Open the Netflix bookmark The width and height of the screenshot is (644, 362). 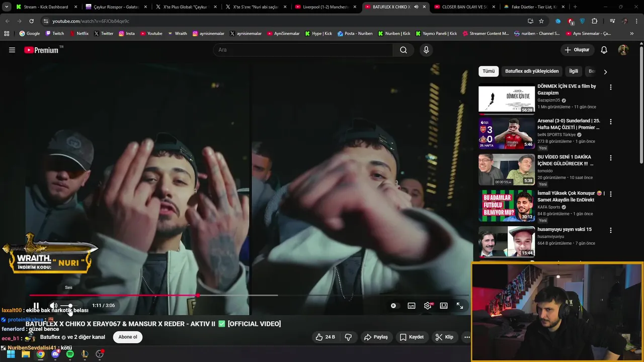pyautogui.click(x=78, y=34)
